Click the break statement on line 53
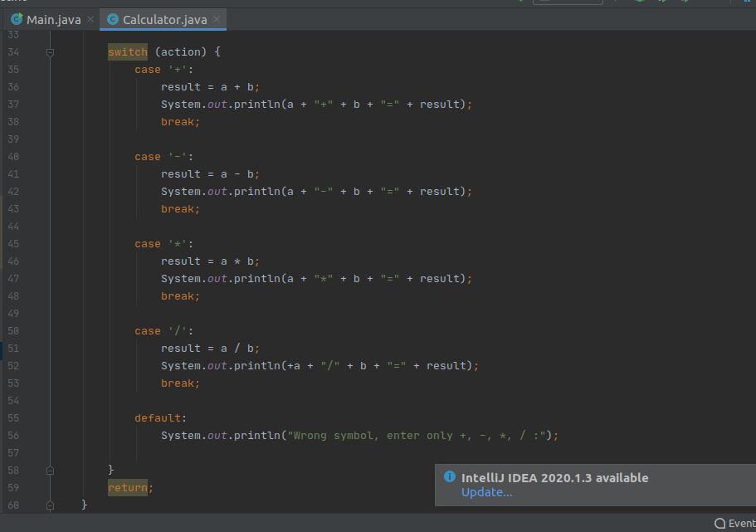The image size is (756, 532). (x=180, y=383)
